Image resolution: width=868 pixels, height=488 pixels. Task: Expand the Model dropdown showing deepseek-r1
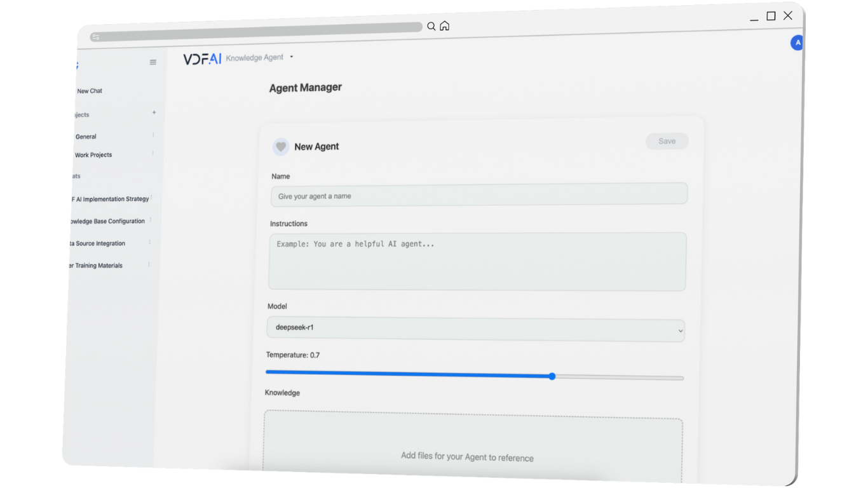pos(476,329)
